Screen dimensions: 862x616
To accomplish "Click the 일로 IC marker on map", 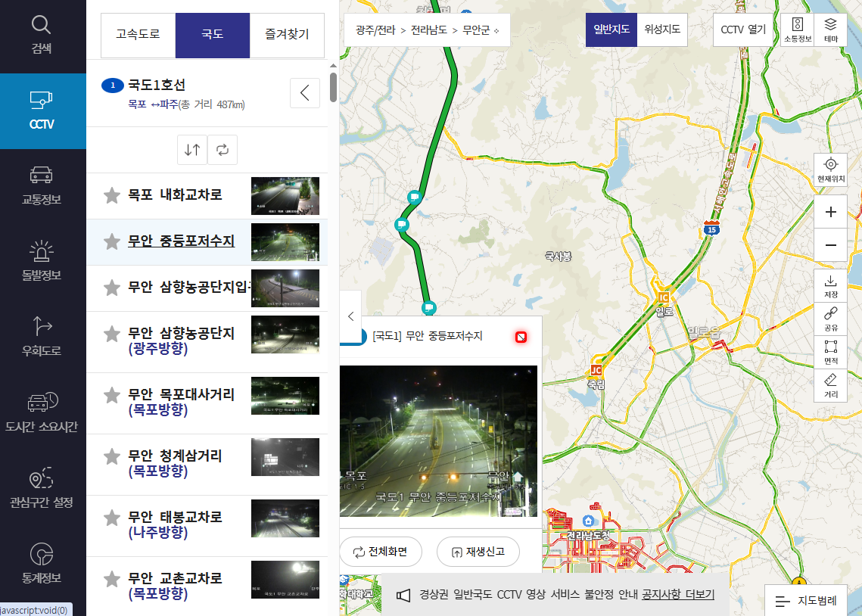I will [664, 298].
